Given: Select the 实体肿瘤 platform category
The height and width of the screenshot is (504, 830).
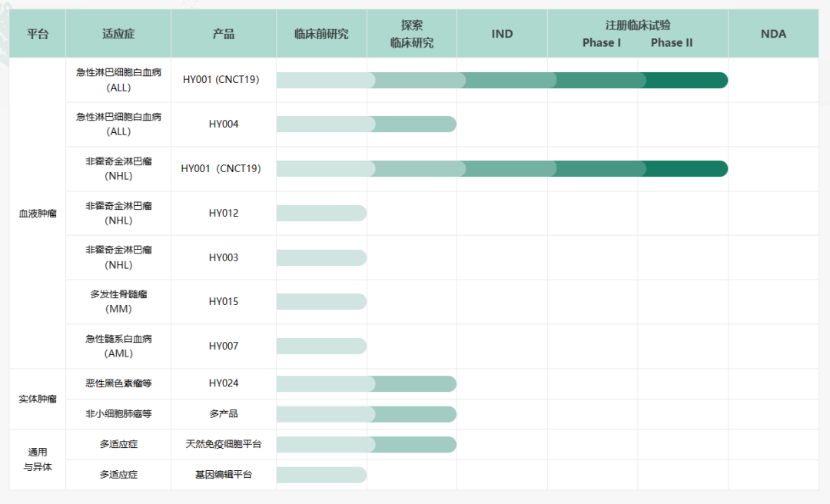Looking at the screenshot, I should coord(38,399).
